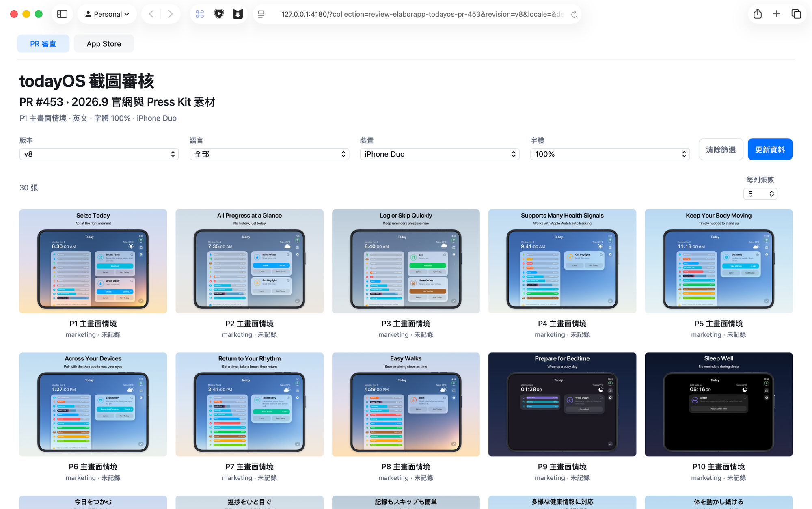Image resolution: width=812 pixels, height=509 pixels.
Task: Toggle the Safari sidebar icon
Action: coord(62,14)
